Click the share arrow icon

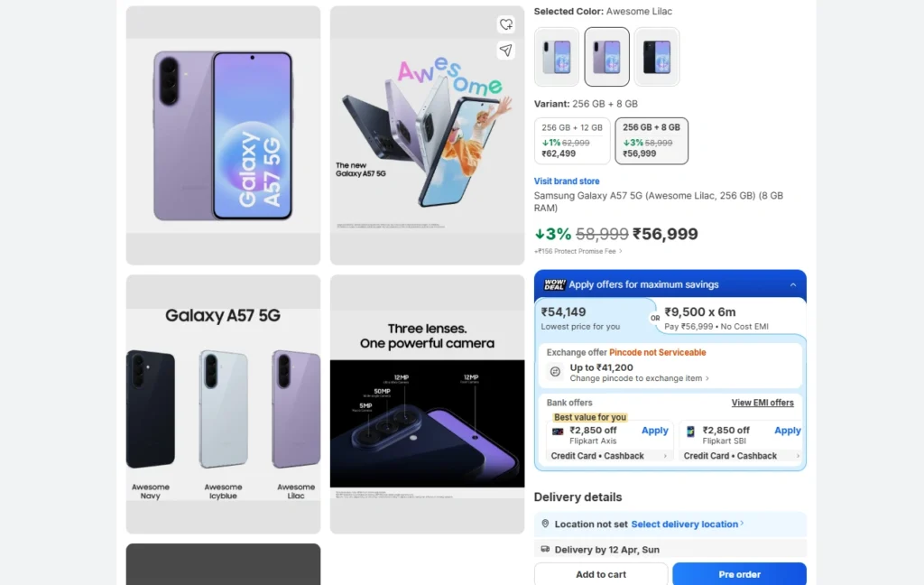[505, 51]
